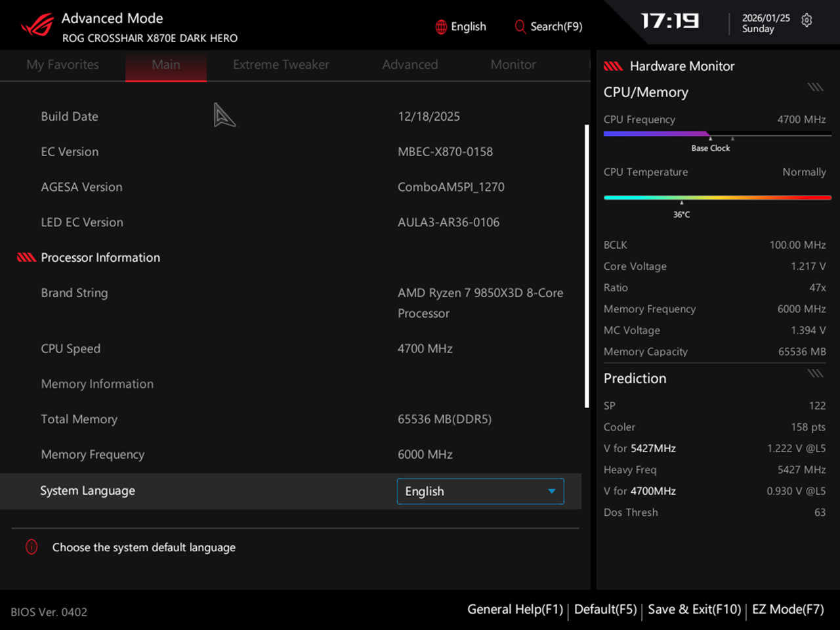
Task: Click the LED EC Version label
Action: 82,222
